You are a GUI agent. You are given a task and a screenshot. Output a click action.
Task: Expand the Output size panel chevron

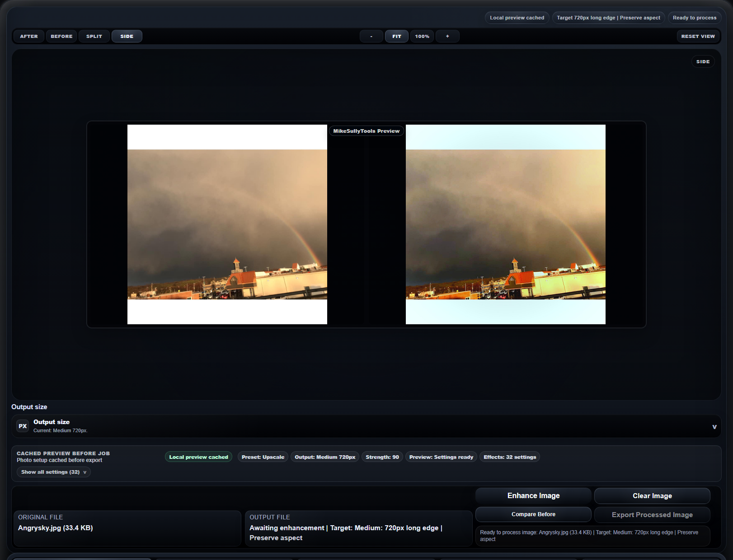(x=714, y=427)
